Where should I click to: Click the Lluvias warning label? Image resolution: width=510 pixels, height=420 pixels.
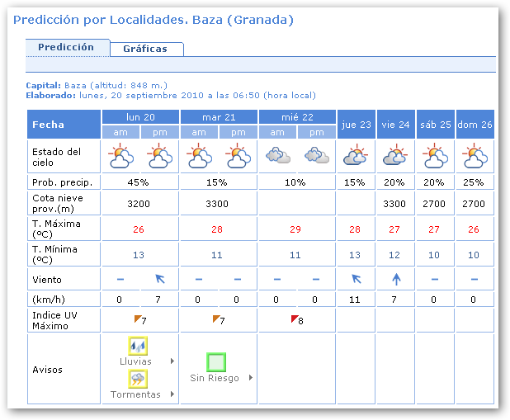click(137, 361)
